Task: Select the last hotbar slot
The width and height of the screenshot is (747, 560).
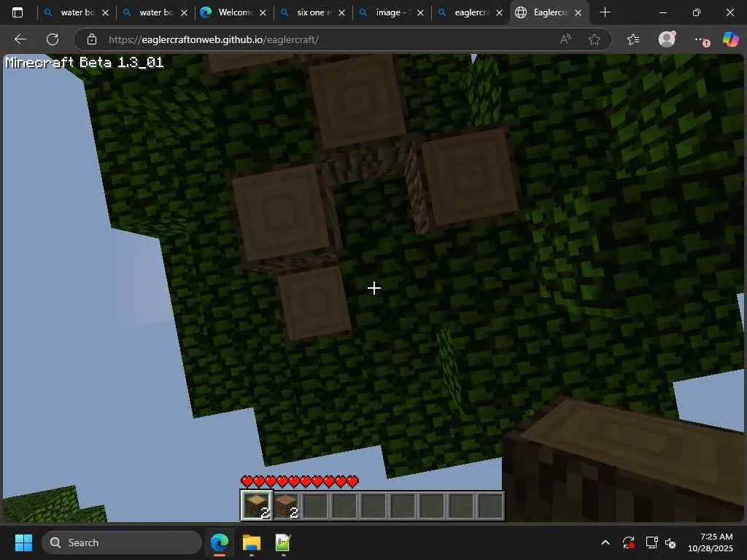Action: (x=489, y=506)
